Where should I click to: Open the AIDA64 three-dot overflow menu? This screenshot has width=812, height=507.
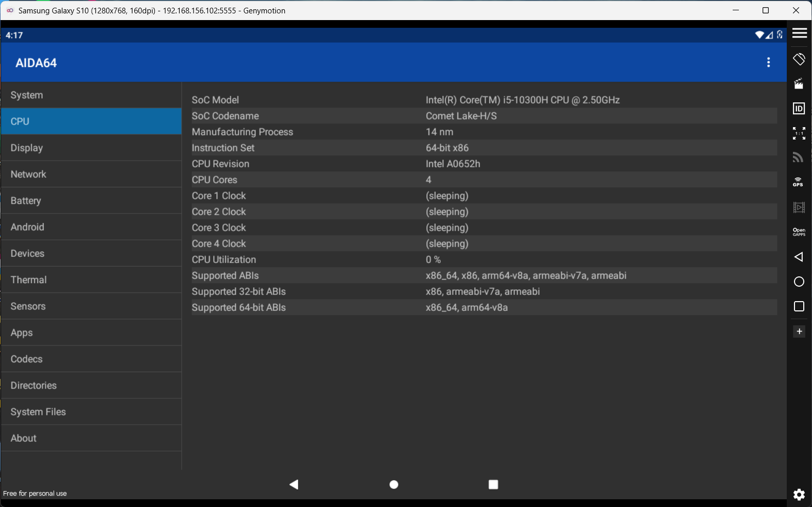768,62
